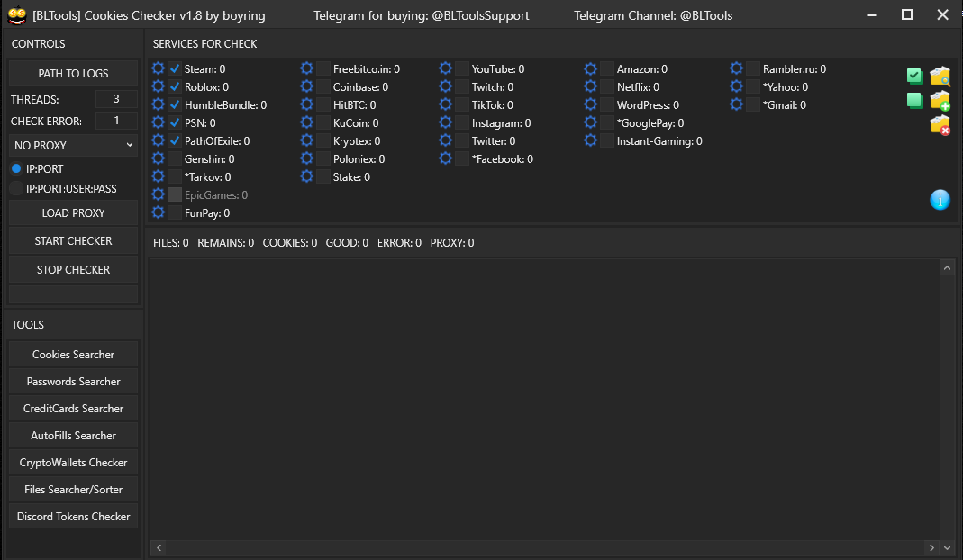
Task: Open the Files Searcher/Sorter tool
Action: pyautogui.click(x=73, y=490)
